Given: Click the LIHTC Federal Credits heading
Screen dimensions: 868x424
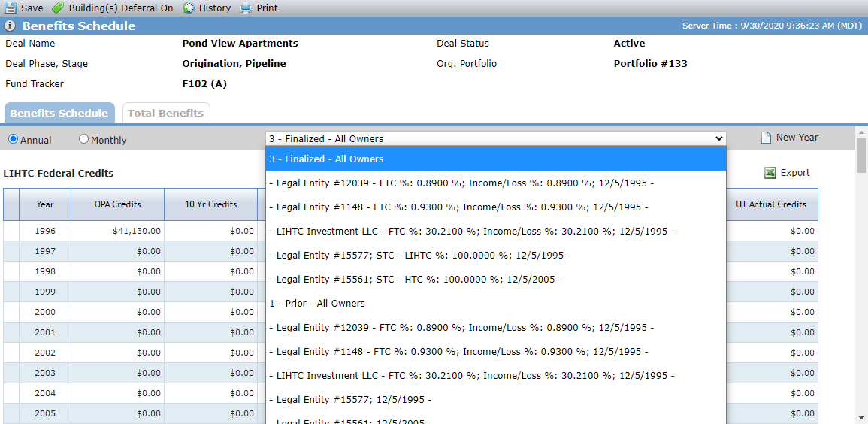Looking at the screenshot, I should click(x=58, y=173).
